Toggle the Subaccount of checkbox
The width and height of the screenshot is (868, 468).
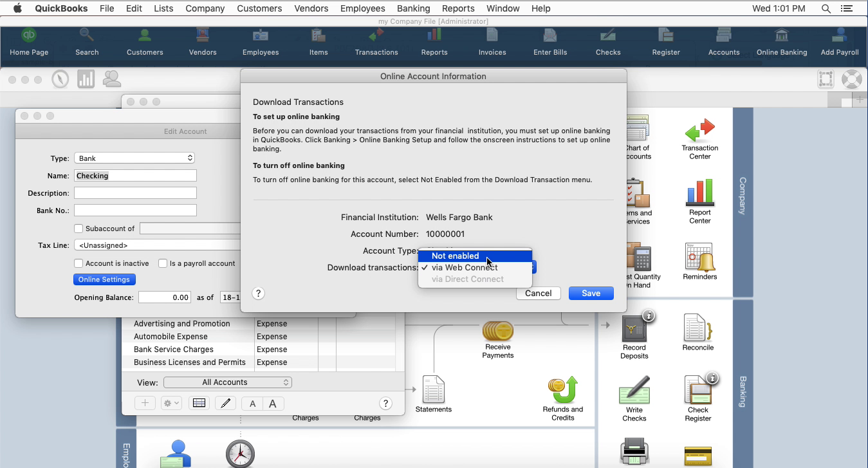click(x=78, y=229)
